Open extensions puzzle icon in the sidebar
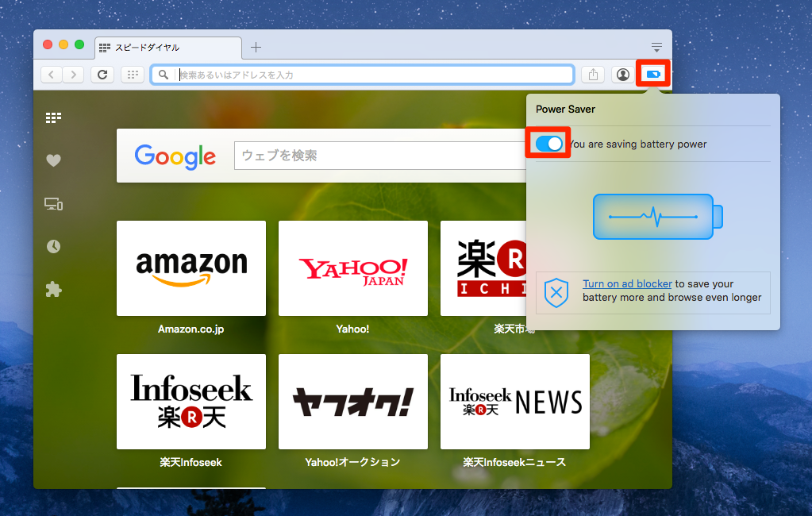Image resolution: width=812 pixels, height=516 pixels. point(53,289)
